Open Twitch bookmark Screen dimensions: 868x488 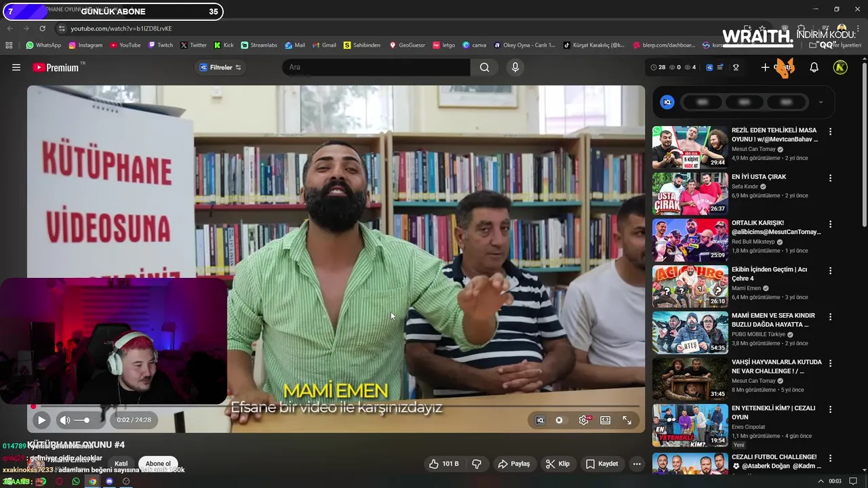[x=161, y=45]
